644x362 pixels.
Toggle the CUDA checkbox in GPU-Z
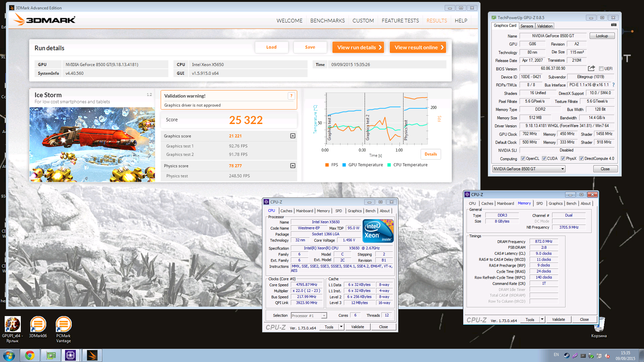pos(544,159)
